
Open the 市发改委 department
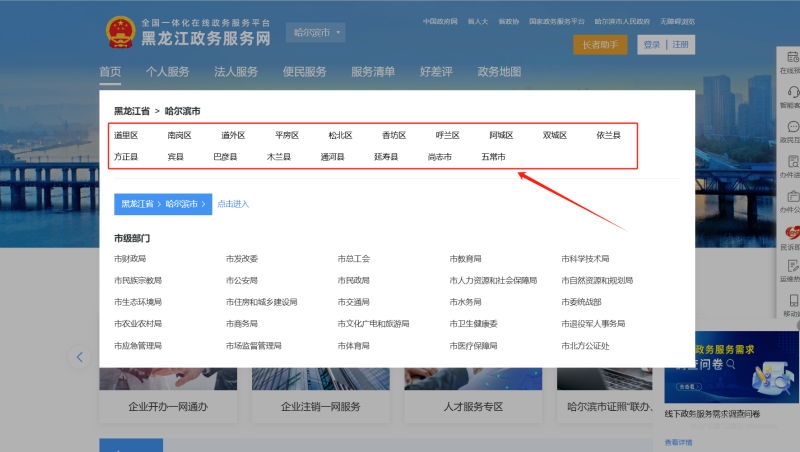[242, 259]
